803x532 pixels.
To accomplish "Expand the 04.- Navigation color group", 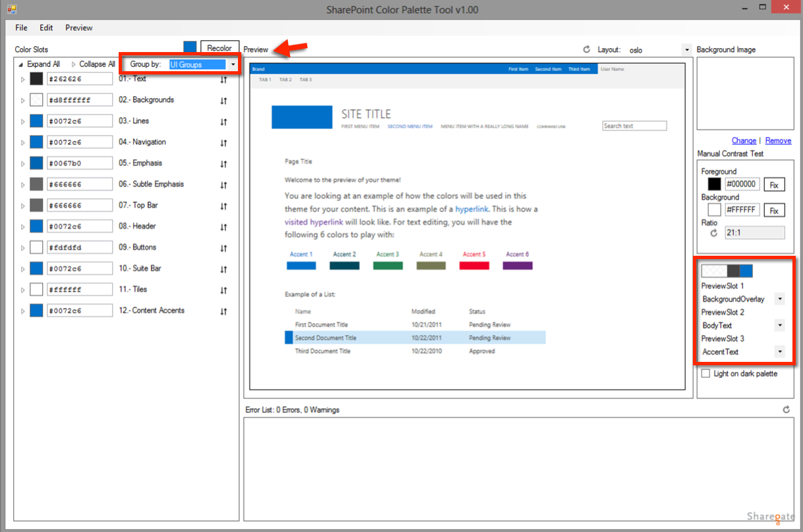I will click(22, 143).
